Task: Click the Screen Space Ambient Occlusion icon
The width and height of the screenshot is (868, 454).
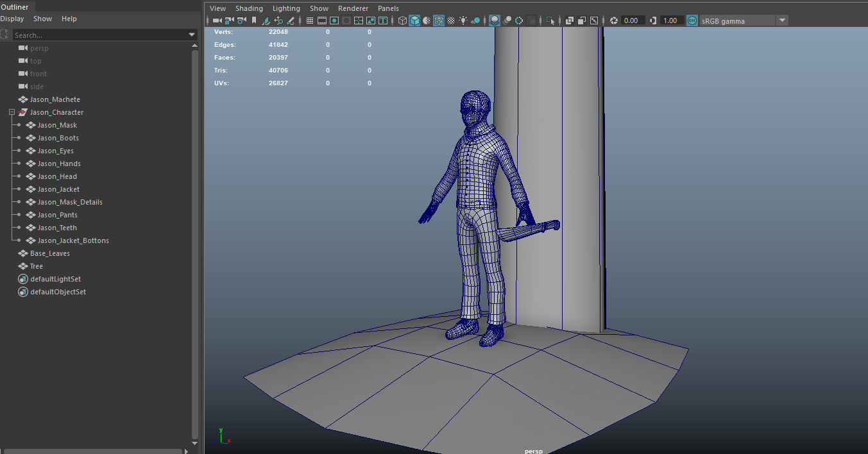Action: 495,21
